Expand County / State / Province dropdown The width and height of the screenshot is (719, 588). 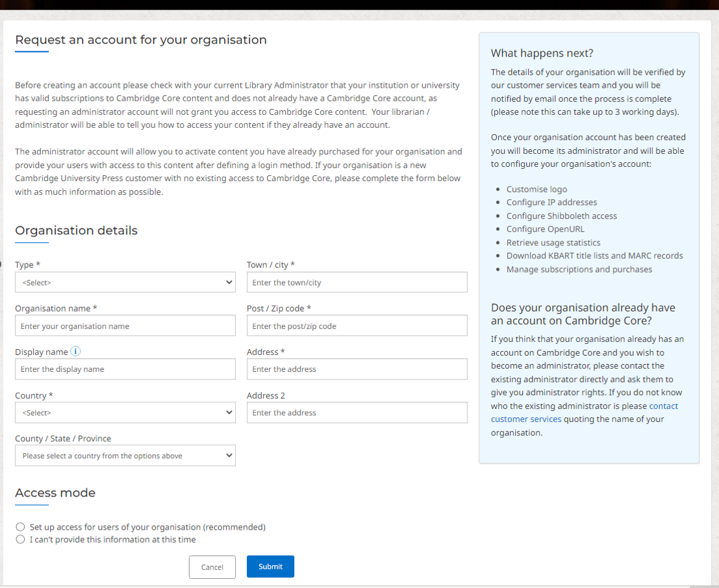pos(125,456)
